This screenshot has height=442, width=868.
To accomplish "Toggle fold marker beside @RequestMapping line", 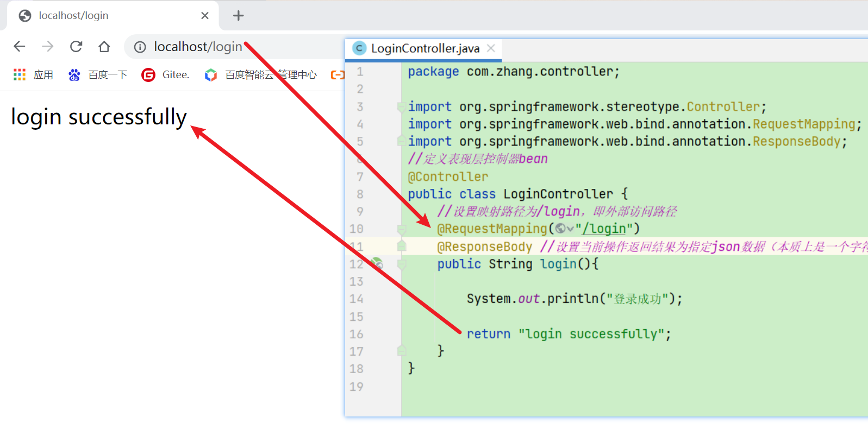I will click(x=402, y=229).
